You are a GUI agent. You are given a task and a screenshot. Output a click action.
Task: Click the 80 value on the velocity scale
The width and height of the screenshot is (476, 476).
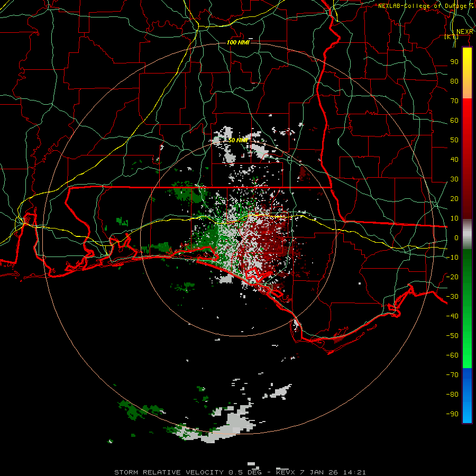(454, 81)
